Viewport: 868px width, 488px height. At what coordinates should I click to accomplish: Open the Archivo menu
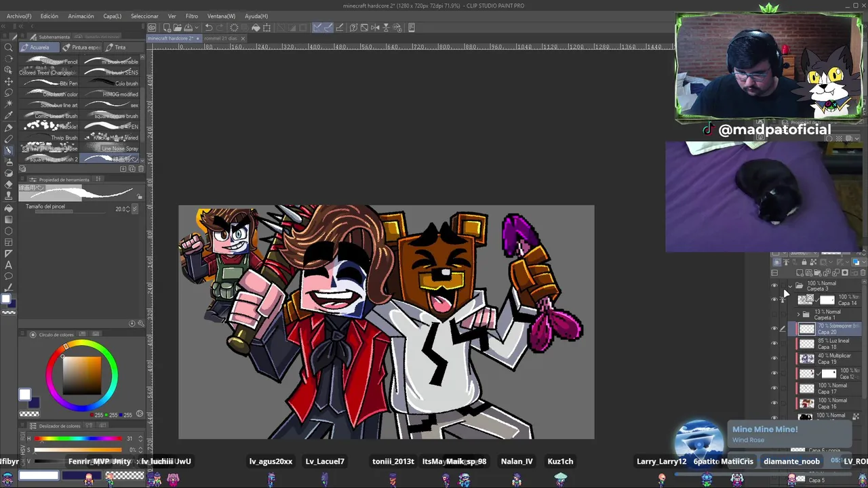coord(19,16)
